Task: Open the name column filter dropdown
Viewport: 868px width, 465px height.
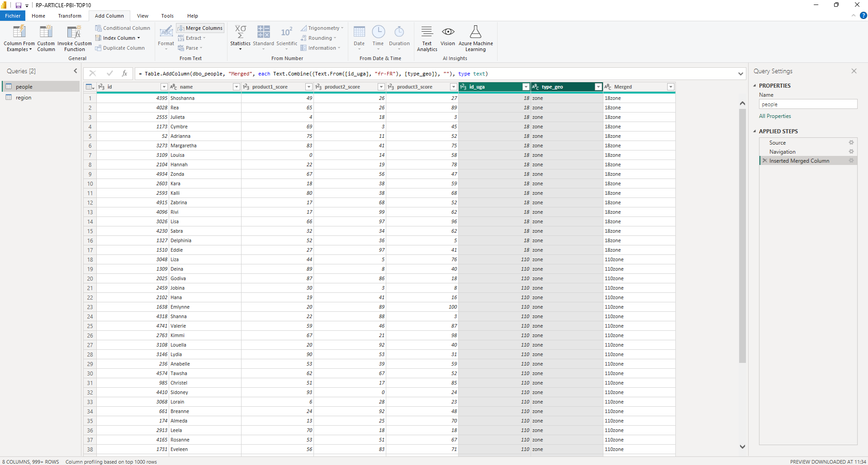Action: click(x=236, y=87)
